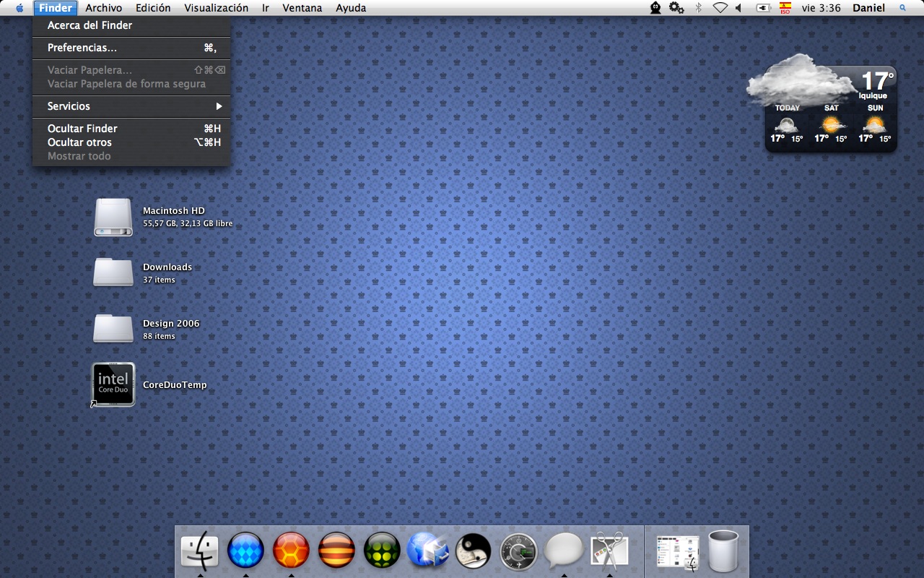Open the orange striped orb app in Dock
Image resolution: width=924 pixels, height=578 pixels.
[336, 551]
